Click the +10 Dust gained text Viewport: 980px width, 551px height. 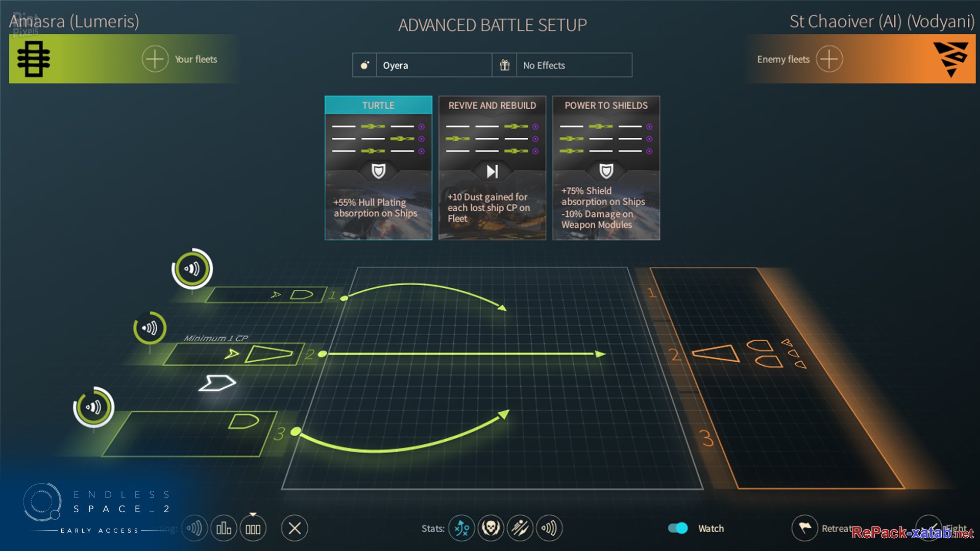[x=488, y=208]
